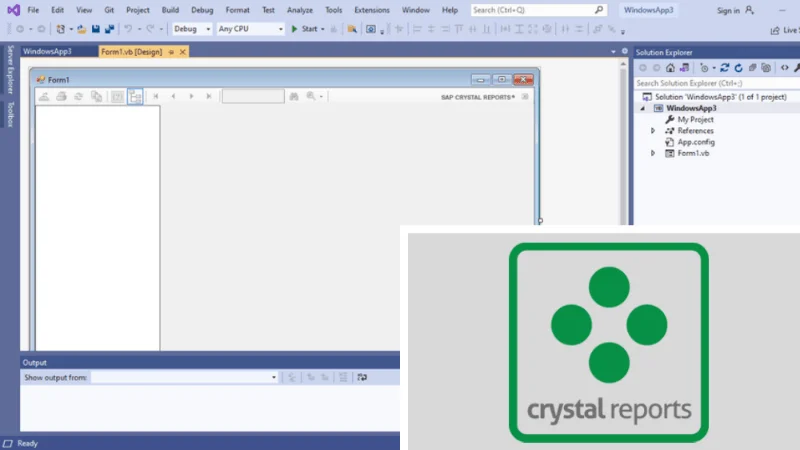Click the View Code angle-brackets icon
This screenshot has height=450, width=800.
tap(785, 68)
